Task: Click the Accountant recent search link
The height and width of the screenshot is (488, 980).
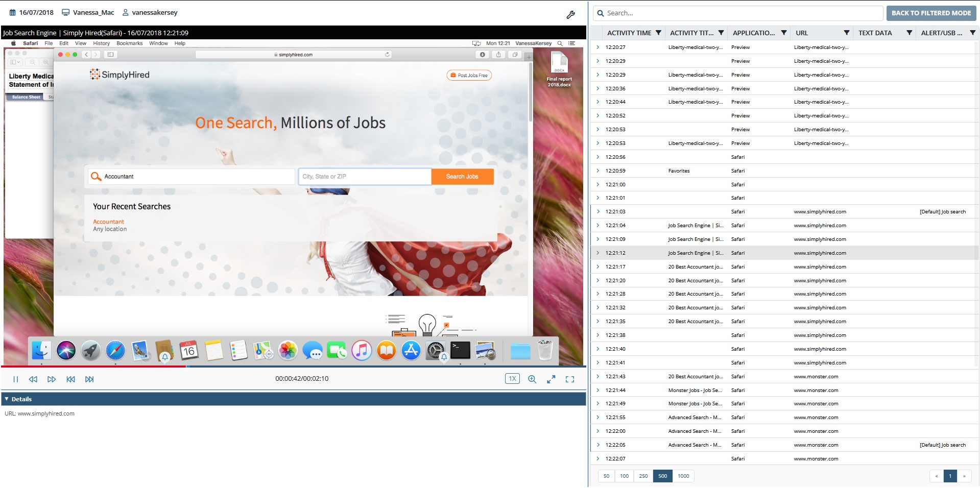Action: [x=108, y=222]
